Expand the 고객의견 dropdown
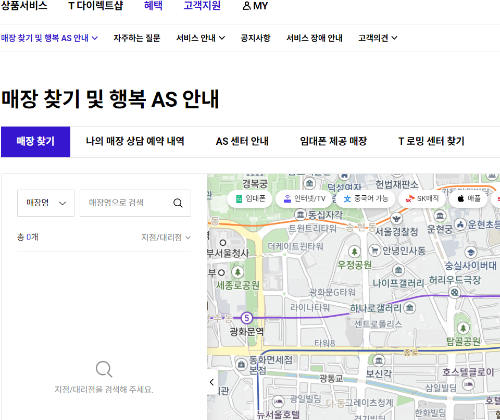 [378, 38]
